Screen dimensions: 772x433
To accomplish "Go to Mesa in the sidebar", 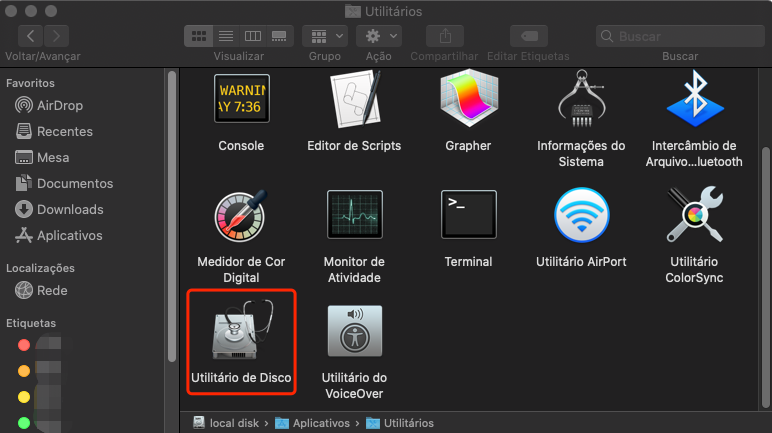I will point(42,158).
